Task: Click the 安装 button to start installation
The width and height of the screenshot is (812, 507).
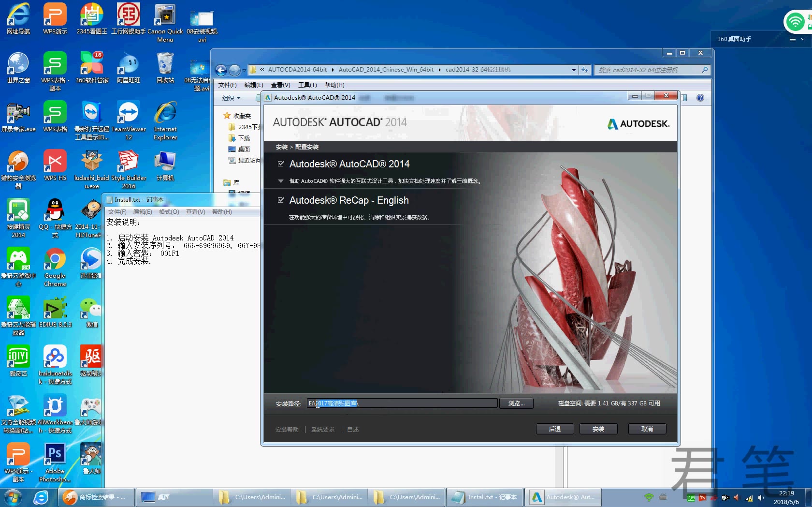Action: (598, 429)
